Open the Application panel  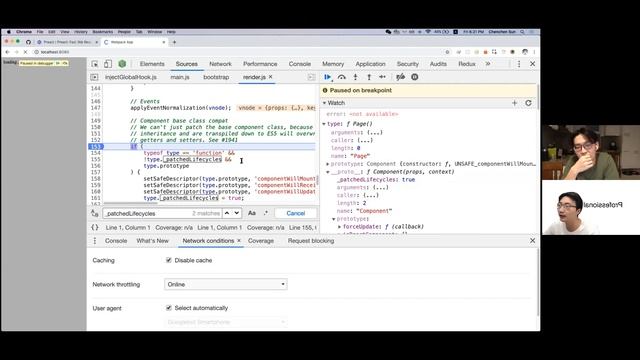pyautogui.click(x=370, y=64)
